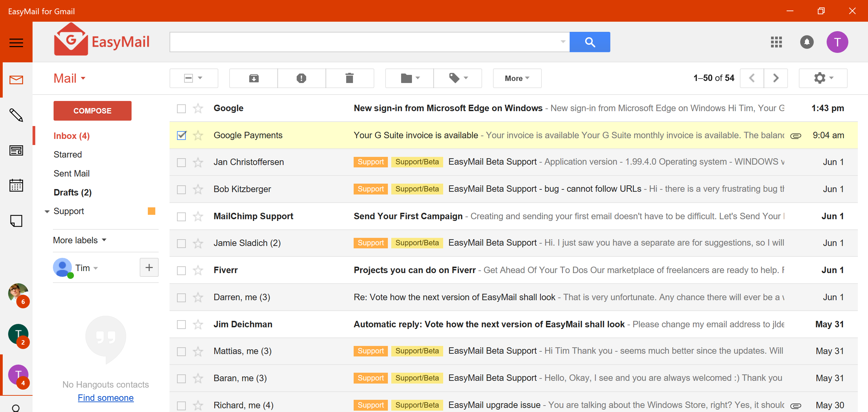Click the Report spam icon in toolbar

pyautogui.click(x=302, y=78)
